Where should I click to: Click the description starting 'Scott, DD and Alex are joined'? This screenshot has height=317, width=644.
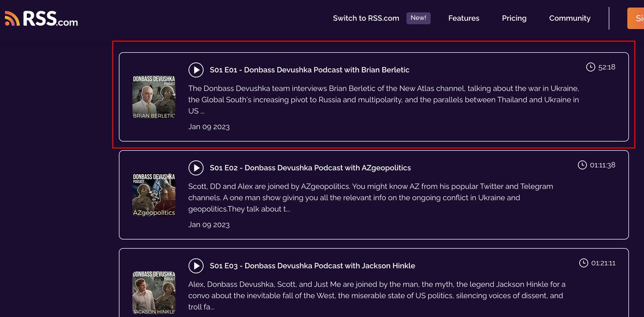371,197
